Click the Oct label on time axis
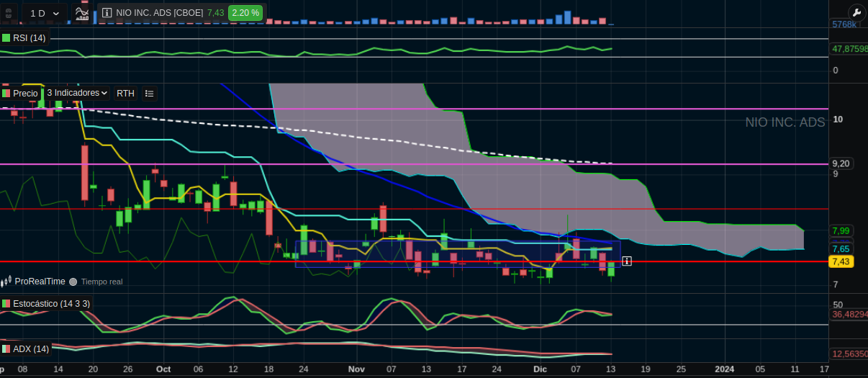Image resolution: width=868 pixels, height=378 pixels. tap(163, 369)
